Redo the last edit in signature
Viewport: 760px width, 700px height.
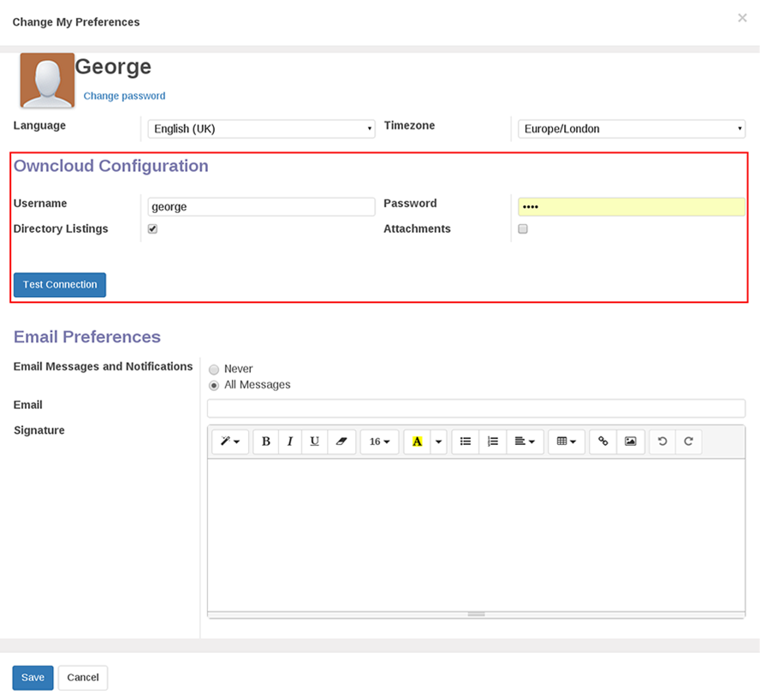pos(688,442)
